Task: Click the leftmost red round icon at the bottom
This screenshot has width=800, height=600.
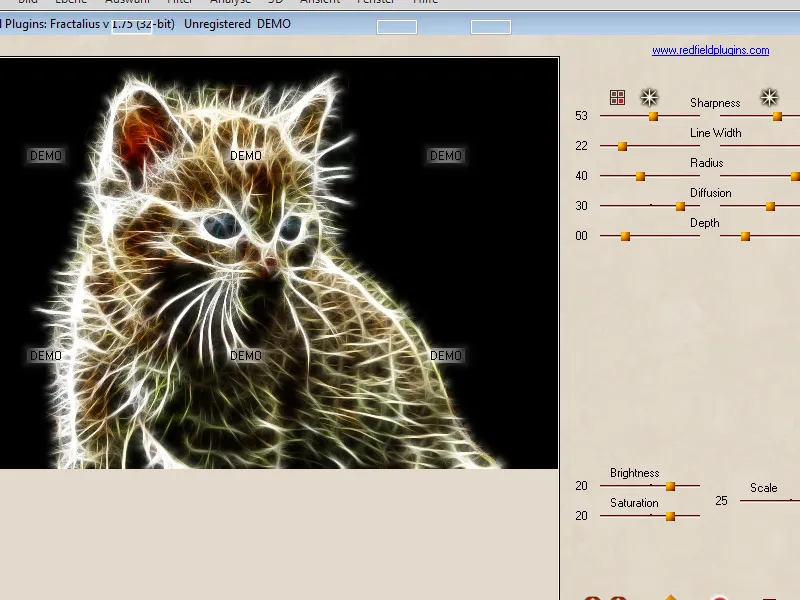Action: point(591,597)
